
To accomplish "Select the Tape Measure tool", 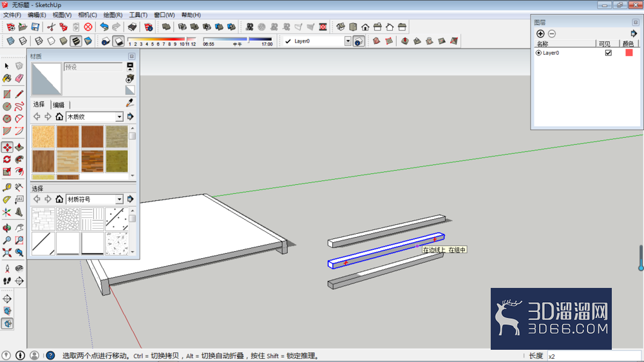I will pyautogui.click(x=7, y=187).
